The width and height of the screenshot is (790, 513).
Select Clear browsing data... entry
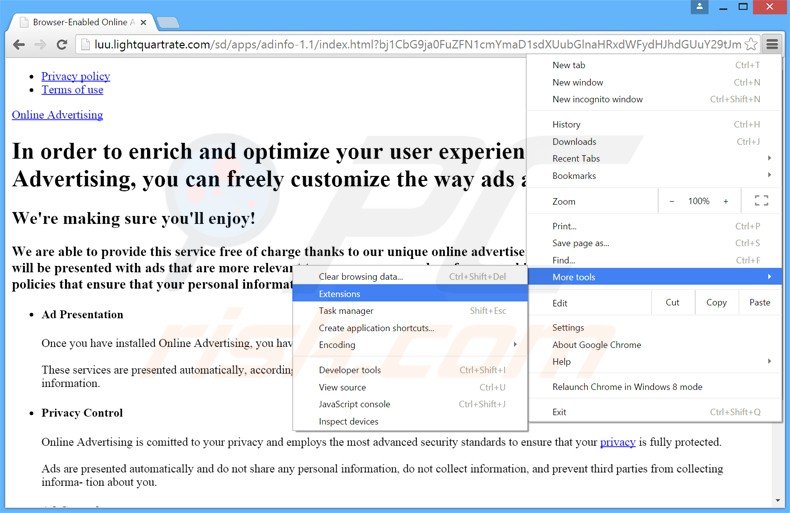(410, 277)
